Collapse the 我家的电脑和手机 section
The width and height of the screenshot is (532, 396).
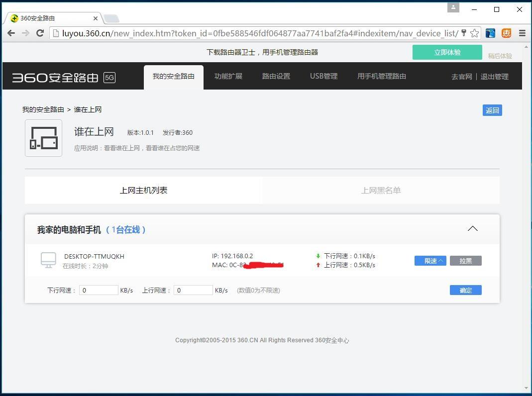(x=472, y=228)
